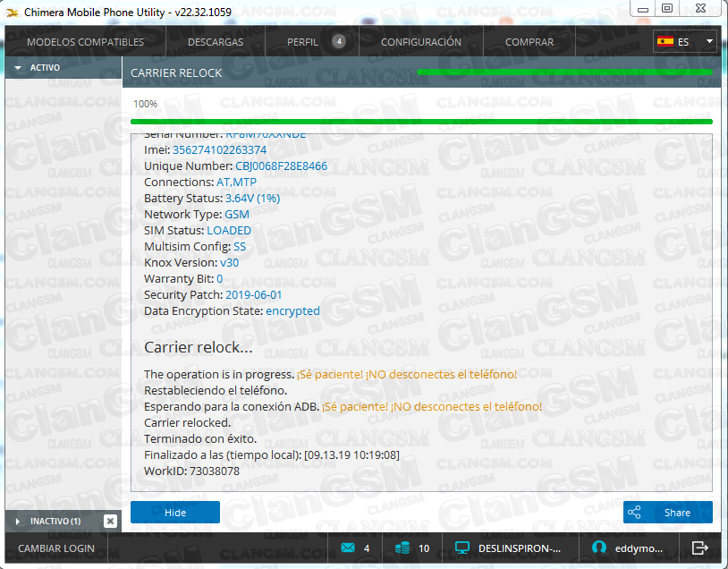
Task: Click the Share button
Action: pos(668,513)
